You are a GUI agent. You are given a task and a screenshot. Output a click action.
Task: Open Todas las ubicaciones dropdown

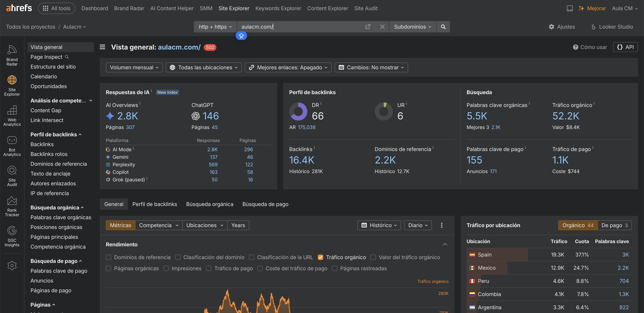204,67
